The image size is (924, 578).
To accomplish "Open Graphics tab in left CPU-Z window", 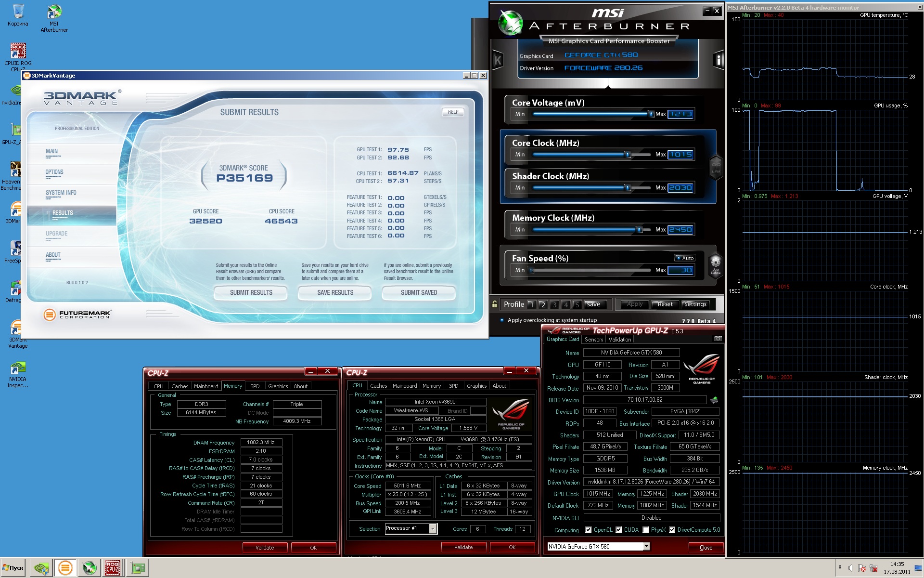I will 278,386.
